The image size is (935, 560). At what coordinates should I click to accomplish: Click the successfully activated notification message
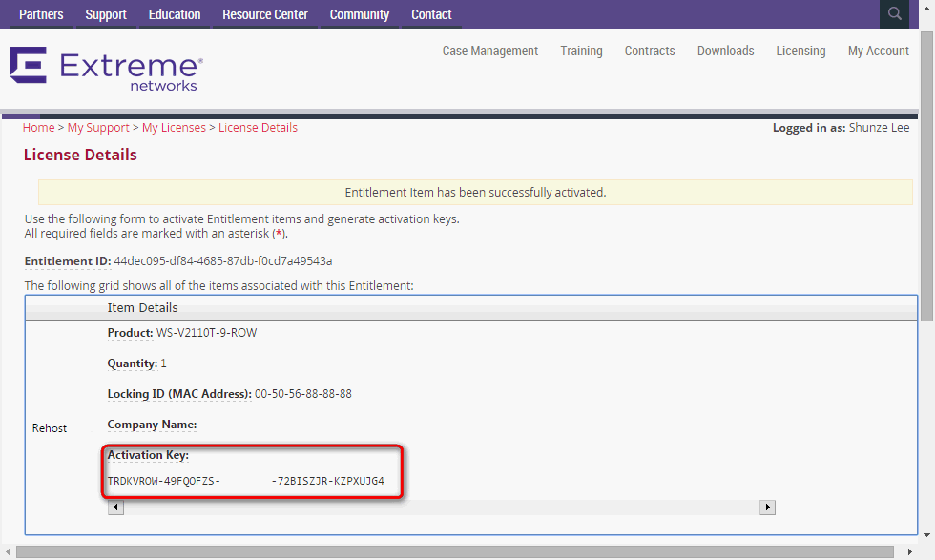[x=475, y=192]
